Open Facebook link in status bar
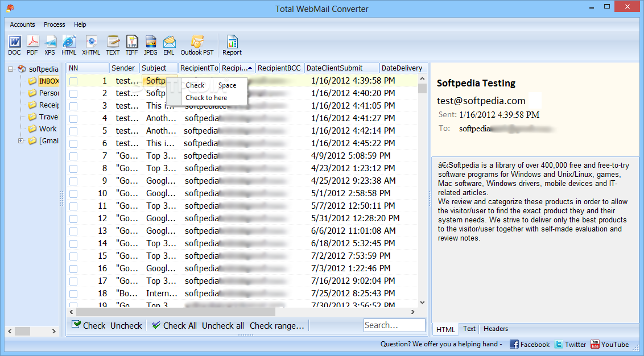Viewport: 644px width, 356px height. (x=530, y=345)
